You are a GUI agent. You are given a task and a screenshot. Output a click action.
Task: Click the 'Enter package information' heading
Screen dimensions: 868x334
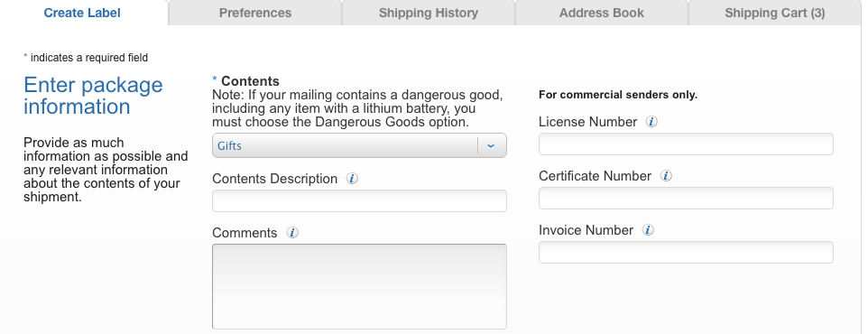click(93, 96)
